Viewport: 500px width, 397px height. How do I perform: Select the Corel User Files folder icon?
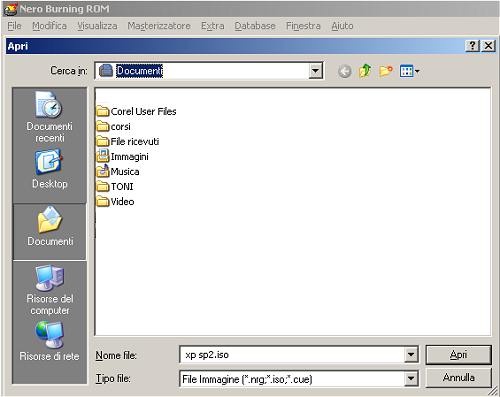click(x=103, y=111)
